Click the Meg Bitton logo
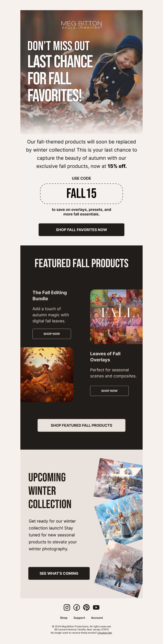Image resolution: width=163 pixels, height=644 pixels. pyautogui.click(x=81, y=25)
